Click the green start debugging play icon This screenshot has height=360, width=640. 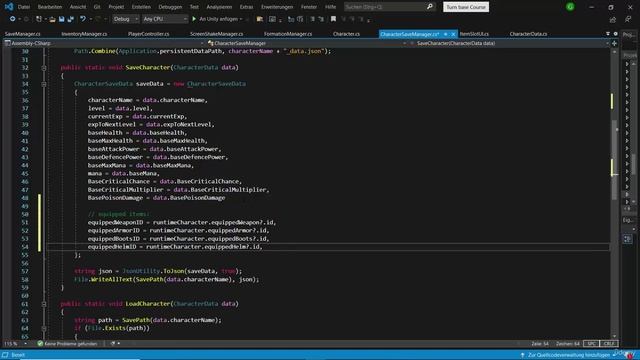(x=194, y=19)
